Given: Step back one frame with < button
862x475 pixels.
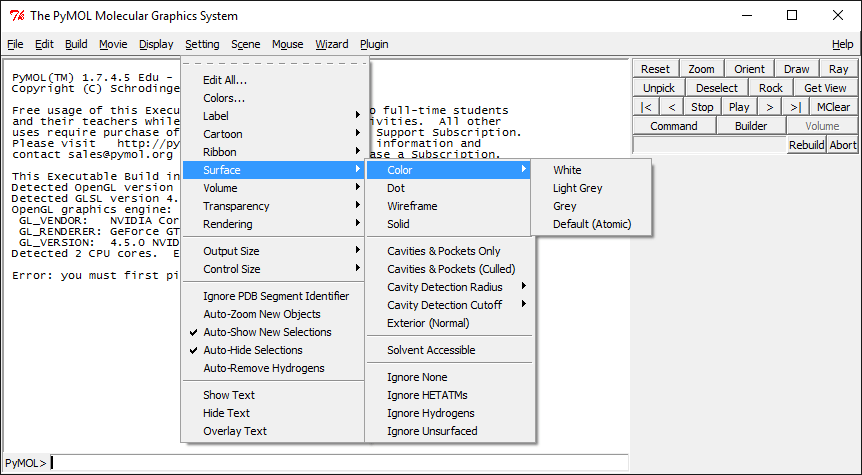Looking at the screenshot, I should pyautogui.click(x=671, y=107).
